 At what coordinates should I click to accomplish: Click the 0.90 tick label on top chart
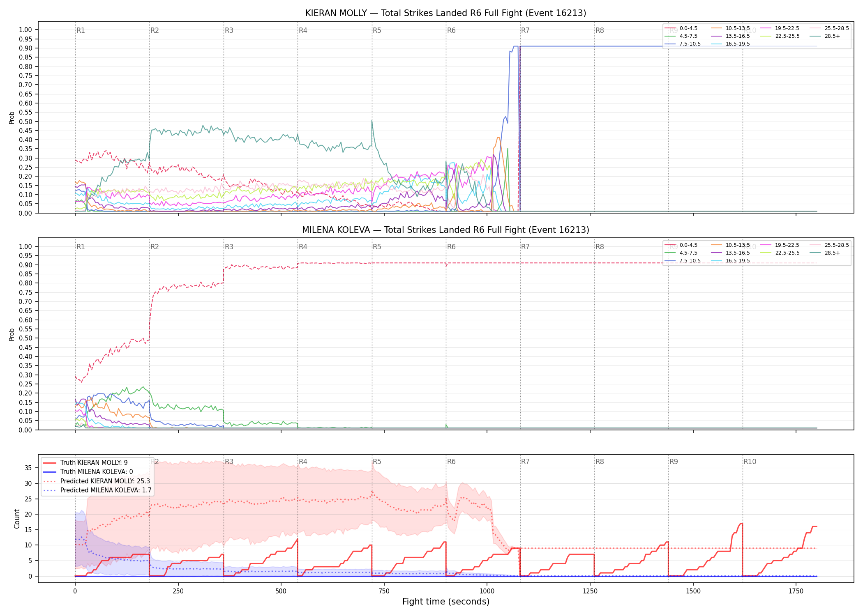click(25, 48)
